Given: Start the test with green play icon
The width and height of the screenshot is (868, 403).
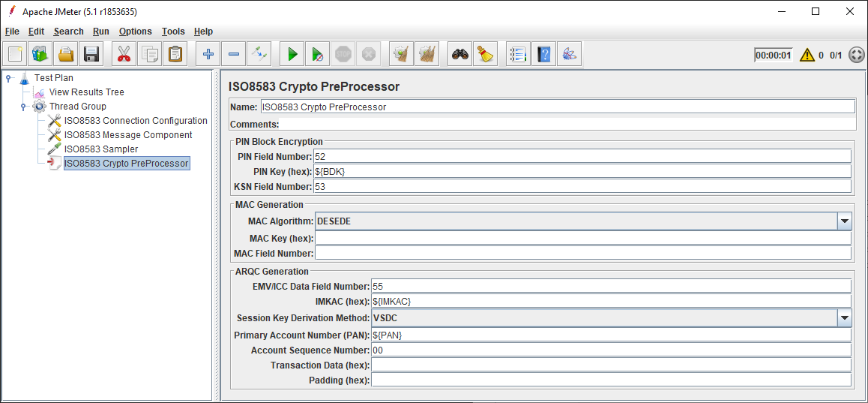Looking at the screenshot, I should 292,54.
